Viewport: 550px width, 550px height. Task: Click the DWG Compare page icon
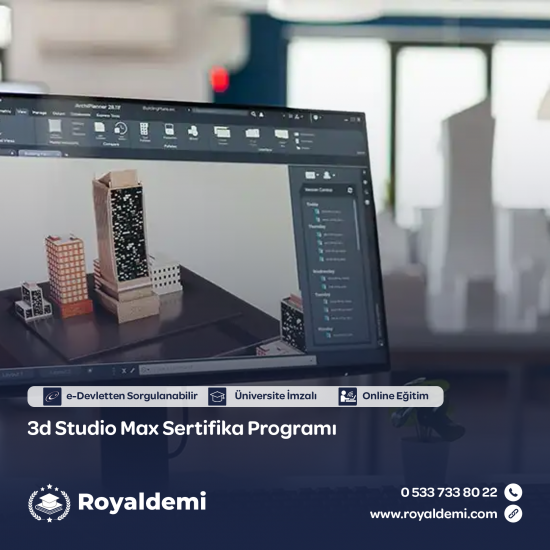tap(100, 127)
